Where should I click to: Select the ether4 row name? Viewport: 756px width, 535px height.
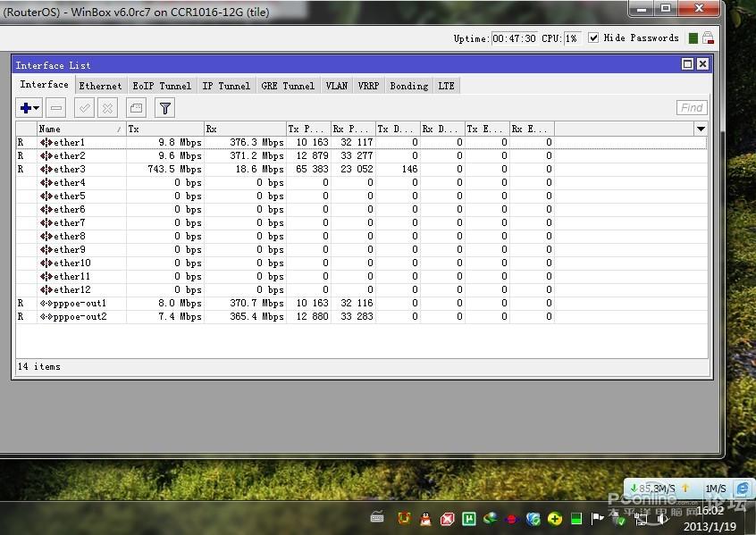pyautogui.click(x=70, y=183)
